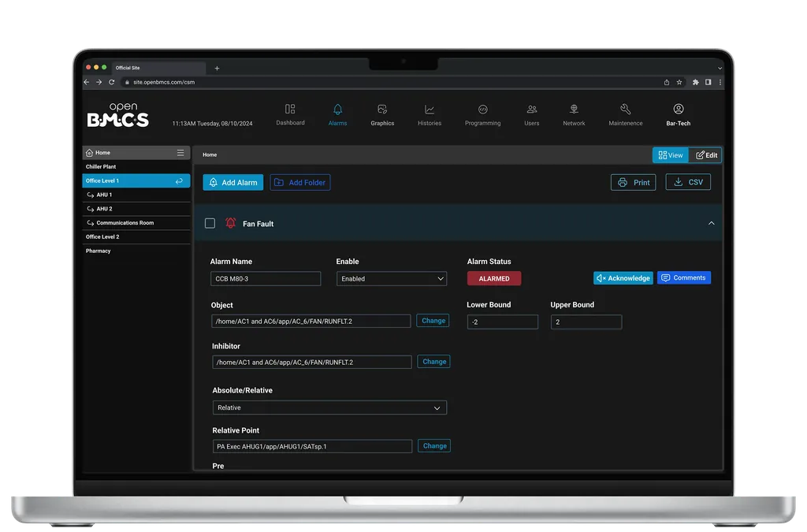Collapse the Fan Fault alarm panel
The width and height of the screenshot is (807, 532).
pos(712,223)
